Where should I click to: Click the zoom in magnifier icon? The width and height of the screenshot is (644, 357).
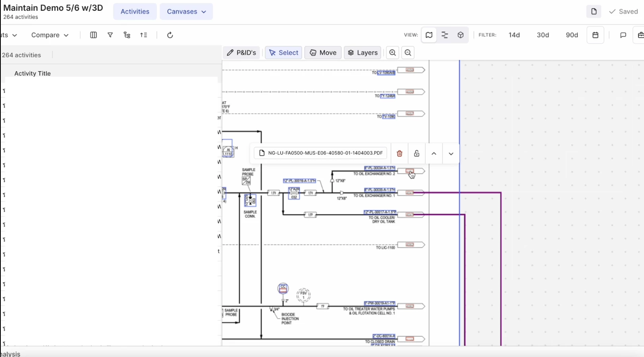[393, 52]
